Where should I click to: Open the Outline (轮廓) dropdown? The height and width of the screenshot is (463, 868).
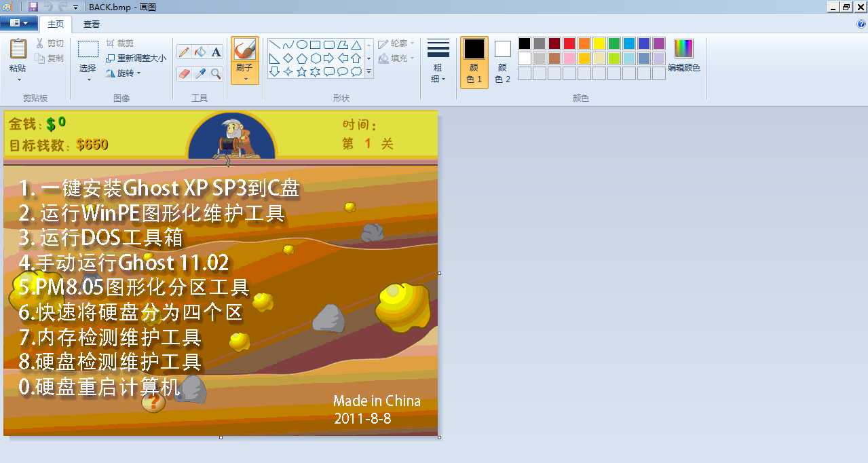pyautogui.click(x=396, y=43)
